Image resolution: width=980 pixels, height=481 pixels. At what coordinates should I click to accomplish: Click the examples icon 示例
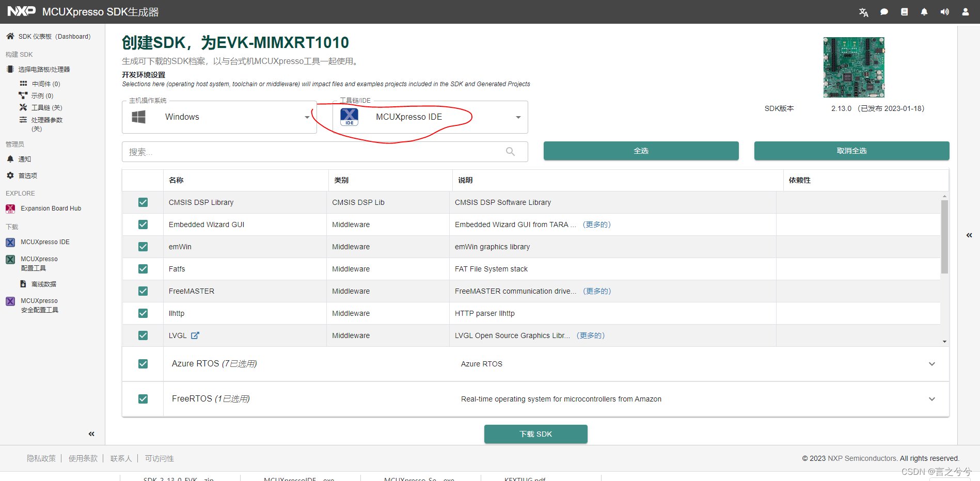point(23,95)
